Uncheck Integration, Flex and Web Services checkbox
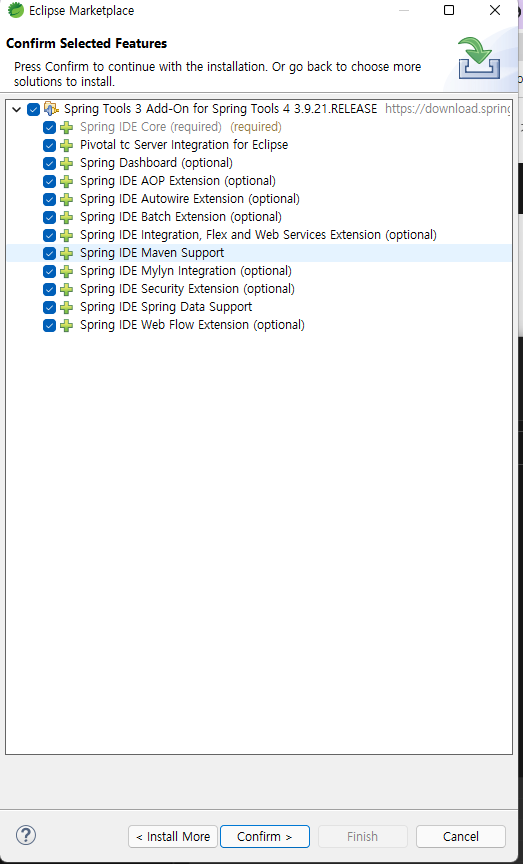This screenshot has height=864, width=523. [49, 235]
